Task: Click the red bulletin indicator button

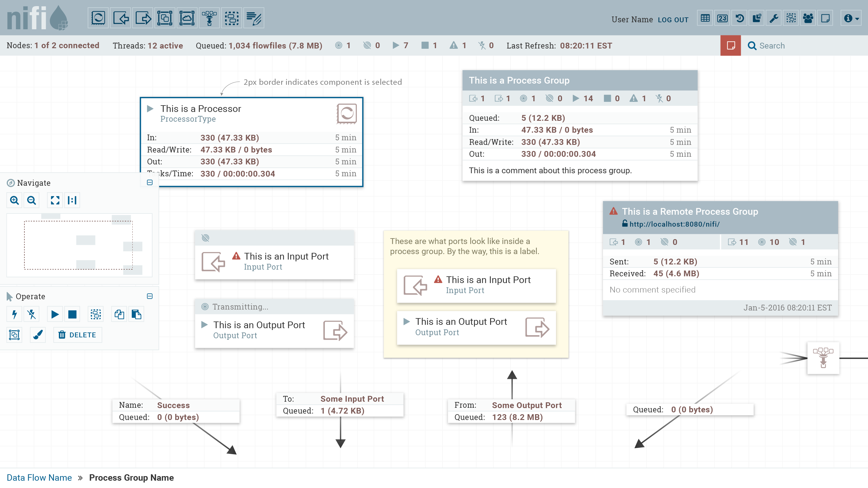Action: pos(730,45)
